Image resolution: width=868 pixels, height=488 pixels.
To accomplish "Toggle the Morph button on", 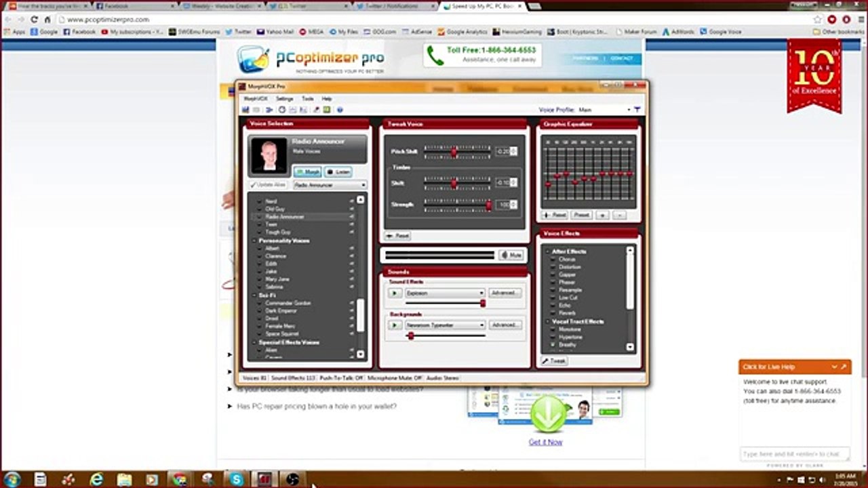I will (x=308, y=172).
